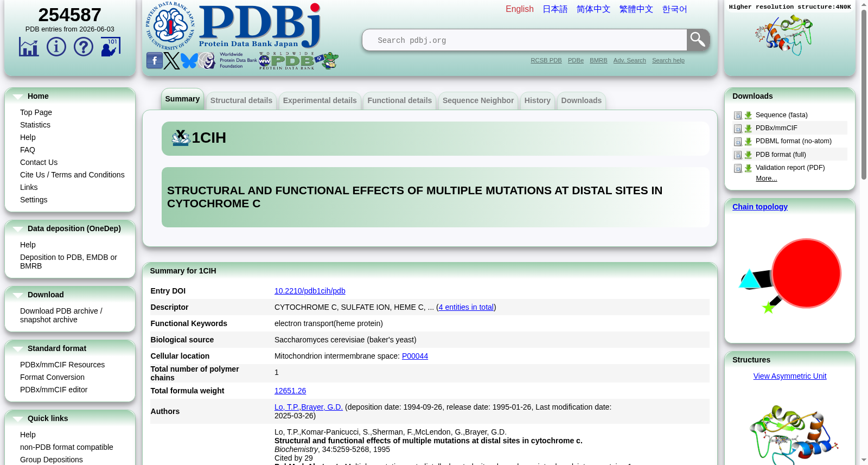Screen dimensions: 868x465
Task: Open Statistics in Home menu
Action: point(35,125)
